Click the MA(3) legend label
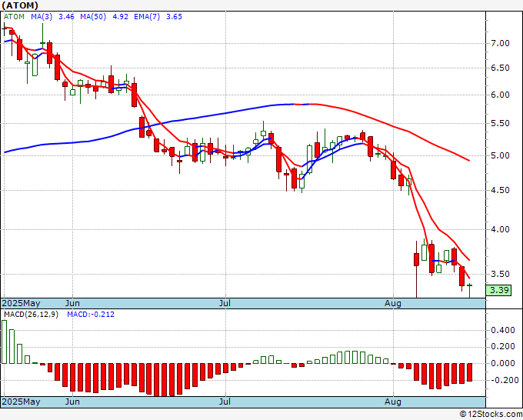This screenshot has width=523, height=420. click(42, 17)
